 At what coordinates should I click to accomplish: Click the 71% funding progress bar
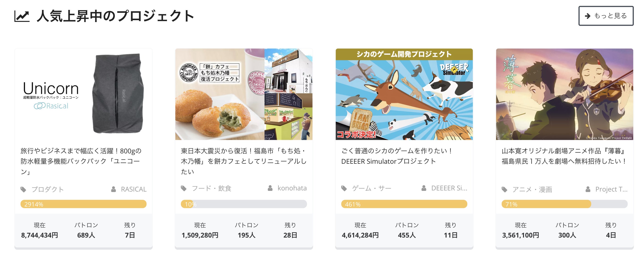click(565, 204)
